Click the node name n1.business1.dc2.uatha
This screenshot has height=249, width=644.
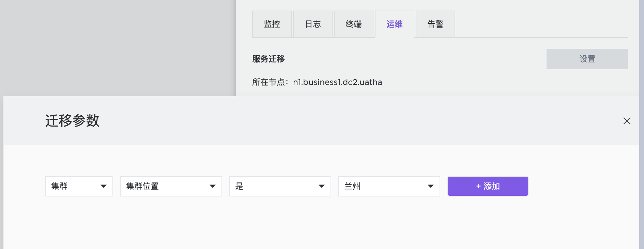337,82
